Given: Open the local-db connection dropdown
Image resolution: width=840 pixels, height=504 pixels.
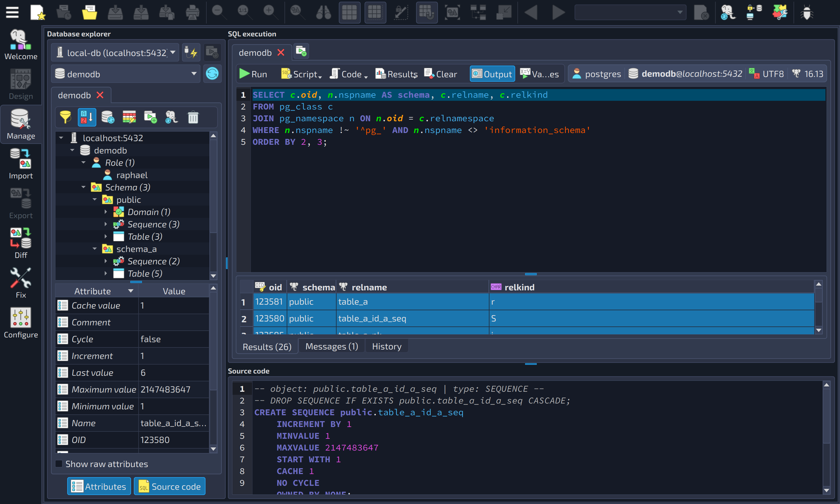Looking at the screenshot, I should click(x=115, y=53).
